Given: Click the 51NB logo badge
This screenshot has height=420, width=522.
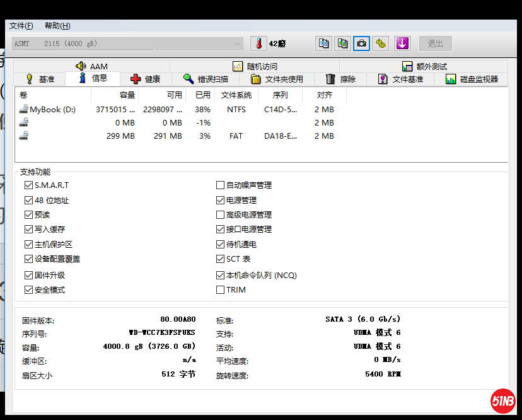Looking at the screenshot, I should [503, 400].
